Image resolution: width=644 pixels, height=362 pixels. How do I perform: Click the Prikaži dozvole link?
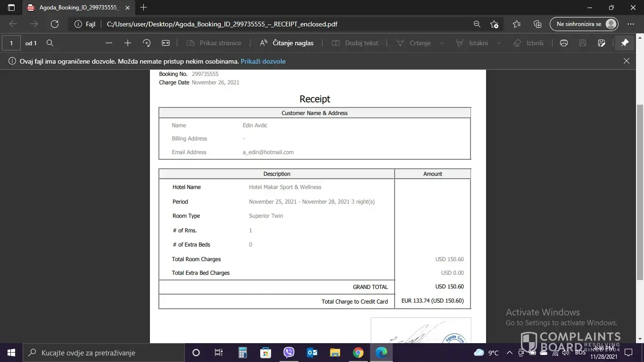tap(263, 61)
